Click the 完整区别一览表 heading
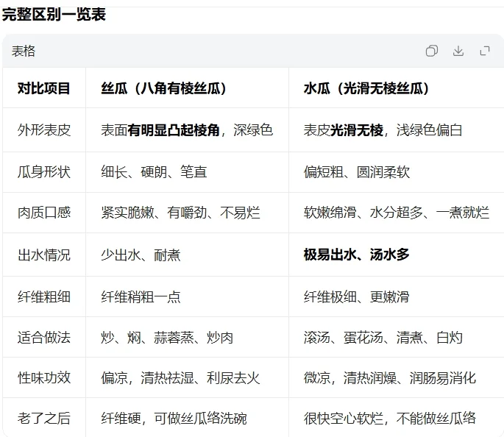The width and height of the screenshot is (504, 437). pyautogui.click(x=54, y=14)
